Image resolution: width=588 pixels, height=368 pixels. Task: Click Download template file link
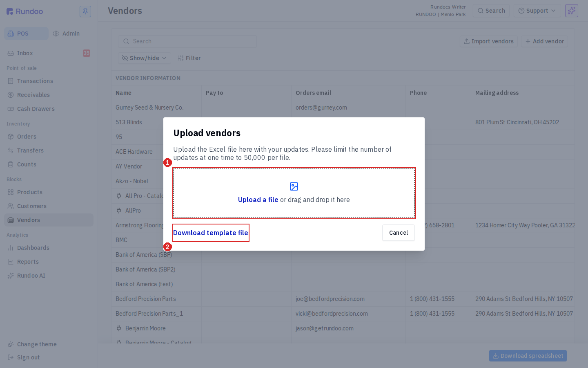point(211,233)
